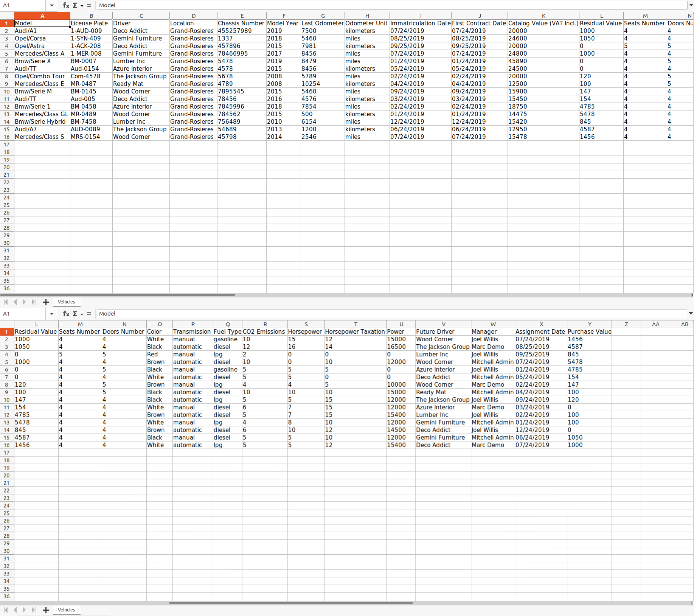Click bottom pane horizontal scrollbar

pos(291,603)
